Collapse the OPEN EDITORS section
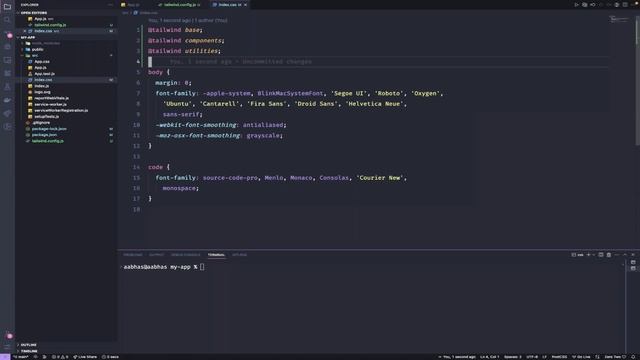 pyautogui.click(x=33, y=13)
